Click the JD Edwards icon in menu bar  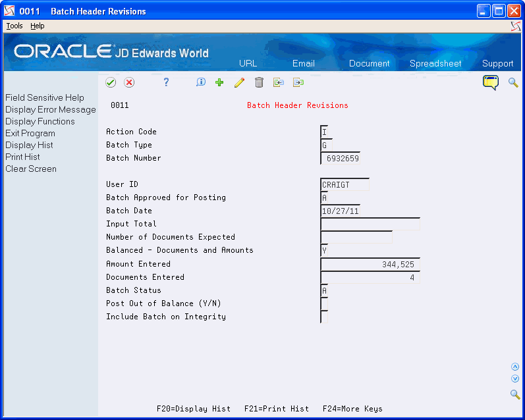516,26
